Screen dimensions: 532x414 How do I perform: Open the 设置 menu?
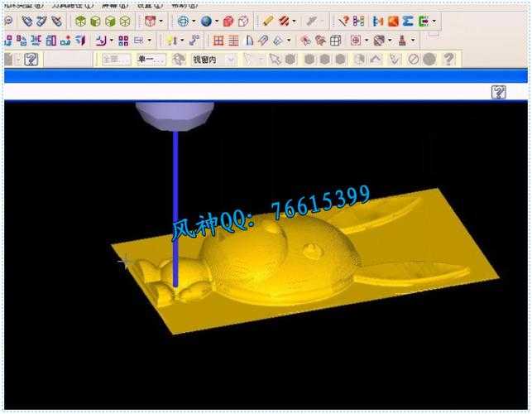point(150,6)
